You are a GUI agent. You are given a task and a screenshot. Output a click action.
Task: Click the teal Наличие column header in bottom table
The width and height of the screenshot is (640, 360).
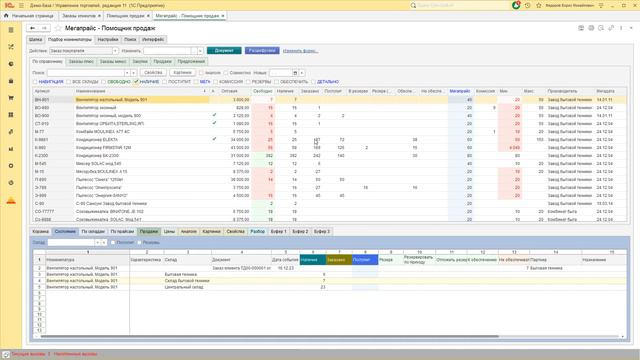(x=313, y=260)
